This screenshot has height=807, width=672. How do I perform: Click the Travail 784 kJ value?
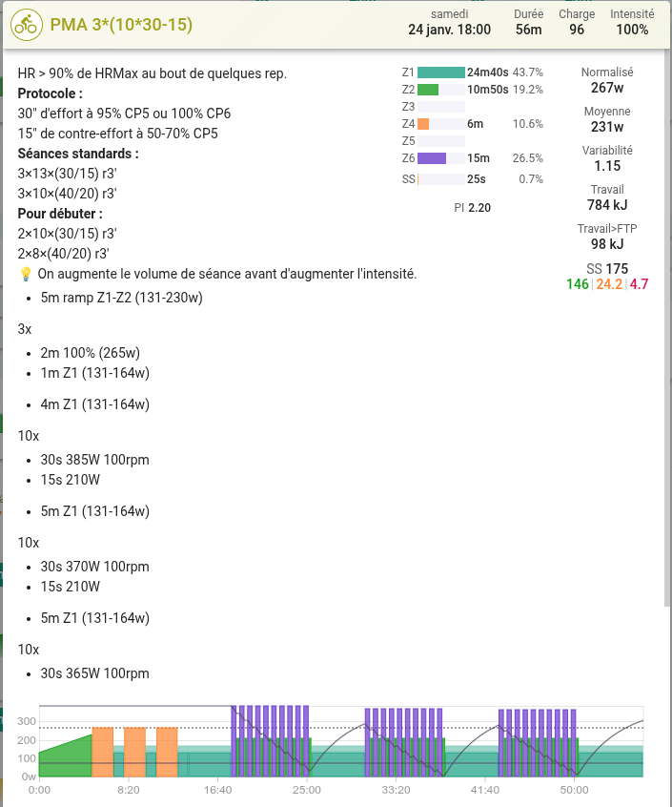coord(607,205)
